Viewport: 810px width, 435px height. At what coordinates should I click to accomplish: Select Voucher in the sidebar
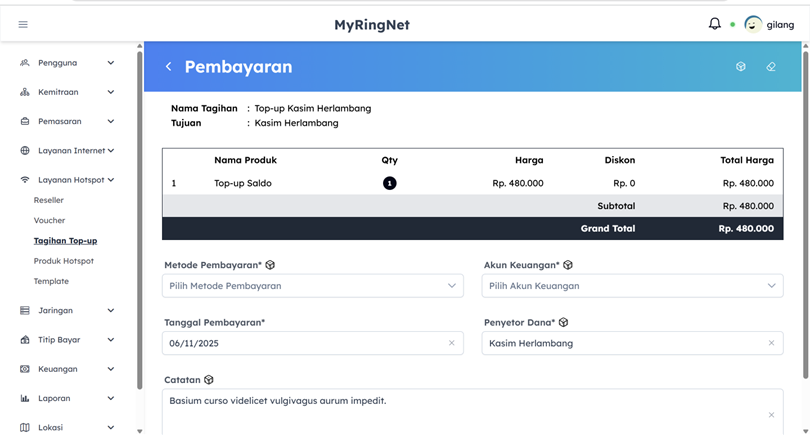click(50, 220)
